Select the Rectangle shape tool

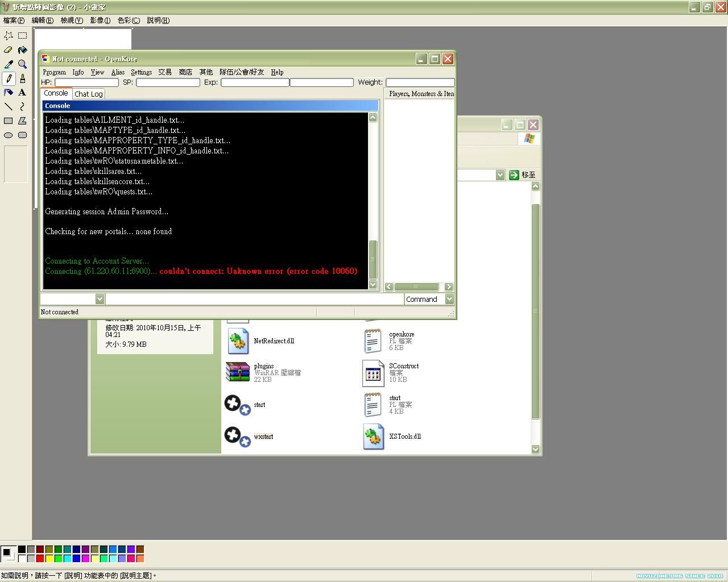9,121
